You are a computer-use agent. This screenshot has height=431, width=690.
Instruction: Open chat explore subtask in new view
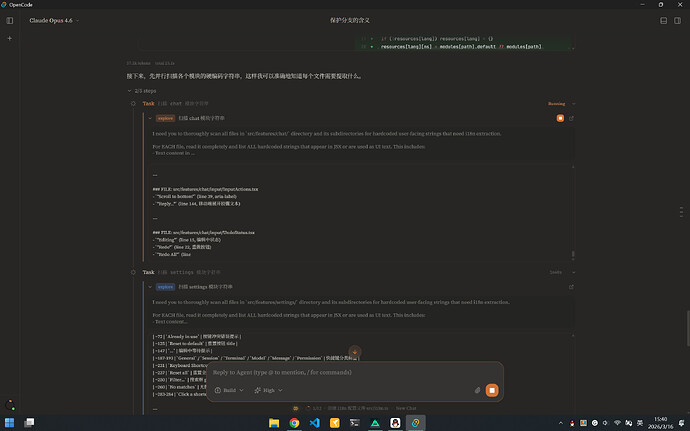571,118
